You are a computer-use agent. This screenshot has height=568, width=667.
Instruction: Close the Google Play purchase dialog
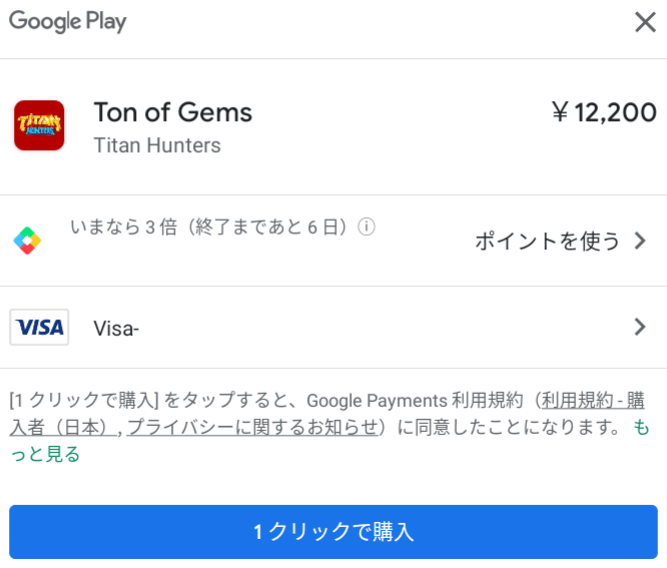click(x=645, y=22)
